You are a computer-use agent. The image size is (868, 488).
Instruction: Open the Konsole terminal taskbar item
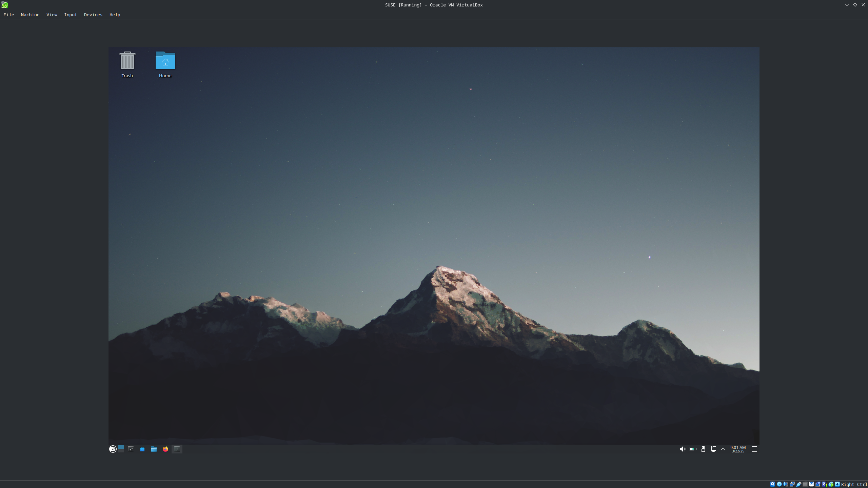(x=177, y=449)
